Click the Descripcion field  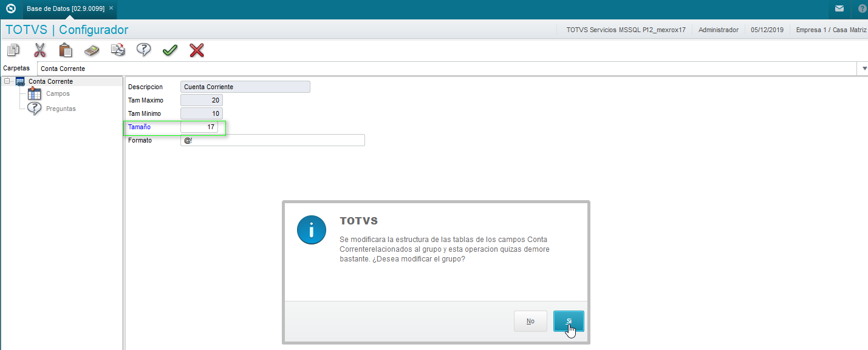pyautogui.click(x=245, y=87)
